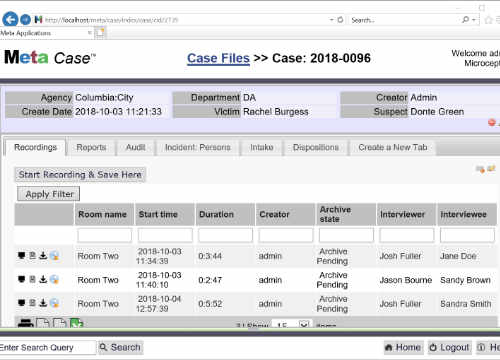The image size is (500, 360).
Task: Select the Create a New Tab tab
Action: [x=393, y=147]
